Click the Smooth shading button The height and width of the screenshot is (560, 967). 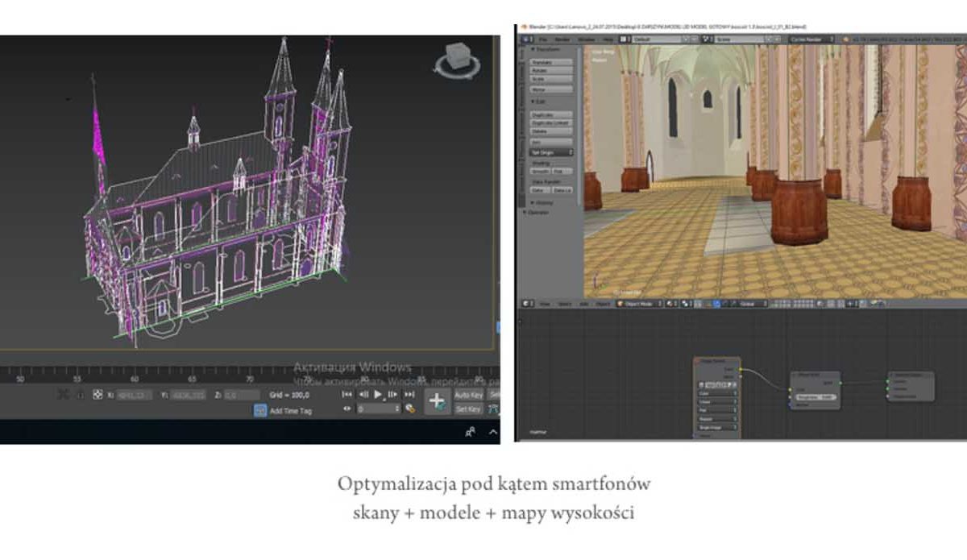[x=542, y=171]
